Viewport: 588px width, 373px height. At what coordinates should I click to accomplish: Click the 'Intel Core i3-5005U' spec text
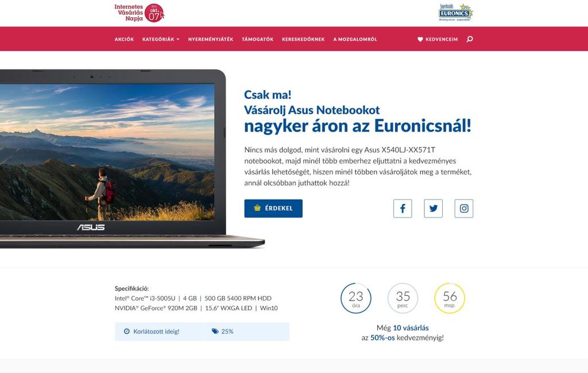tap(145, 298)
